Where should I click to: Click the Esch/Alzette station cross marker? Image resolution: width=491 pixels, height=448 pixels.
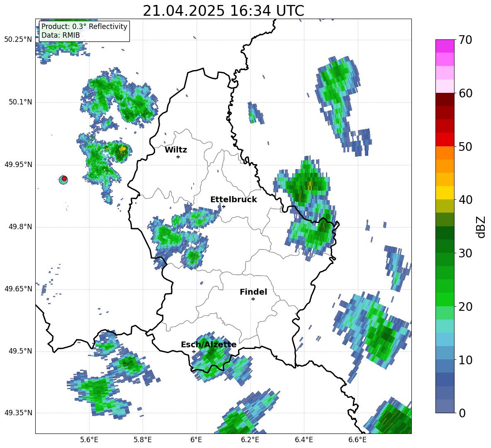tap(194, 351)
